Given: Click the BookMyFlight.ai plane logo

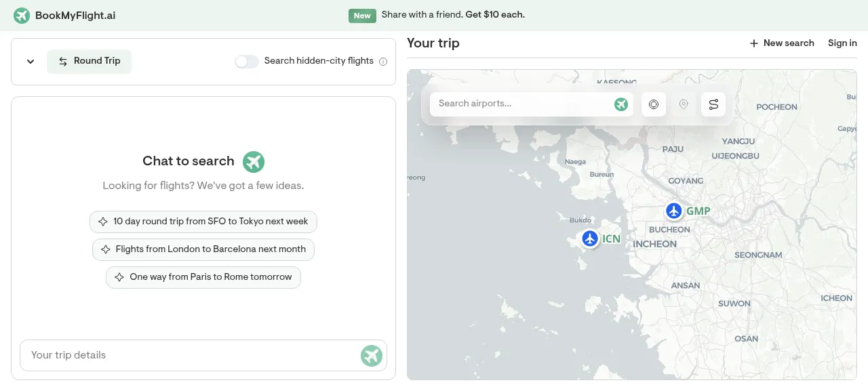Looking at the screenshot, I should click(22, 16).
